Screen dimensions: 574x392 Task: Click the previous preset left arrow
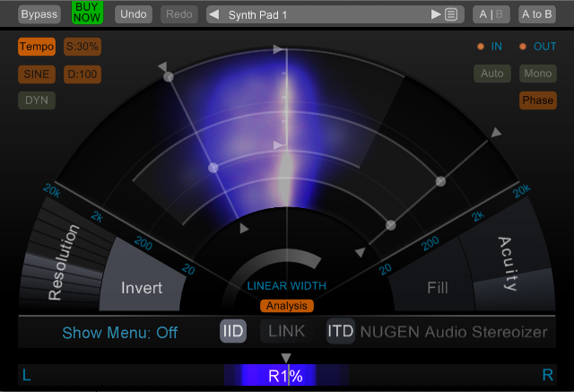(x=214, y=14)
